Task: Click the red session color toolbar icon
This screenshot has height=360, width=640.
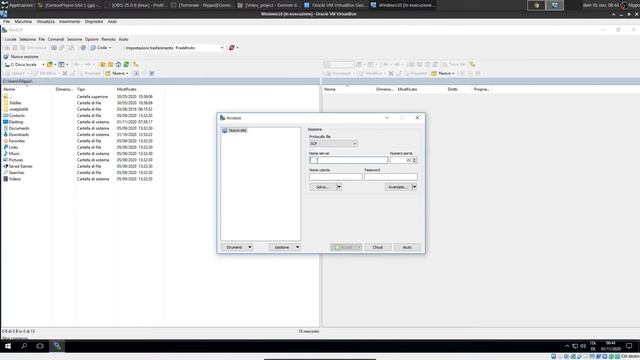Action: point(231,48)
